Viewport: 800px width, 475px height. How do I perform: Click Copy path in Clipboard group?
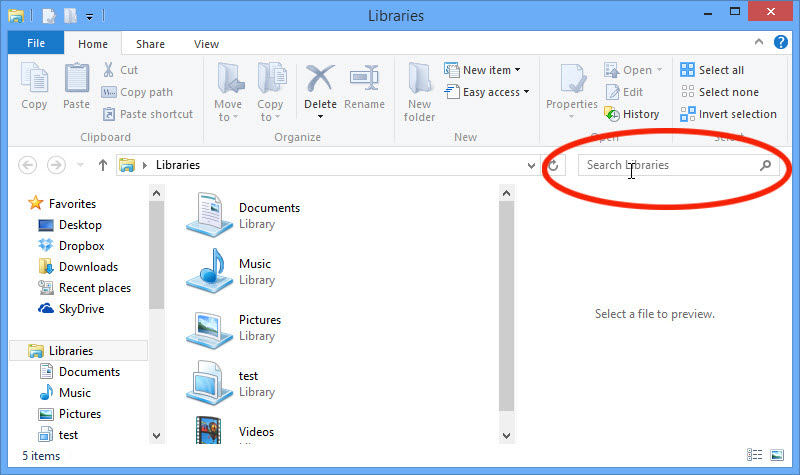pos(137,92)
